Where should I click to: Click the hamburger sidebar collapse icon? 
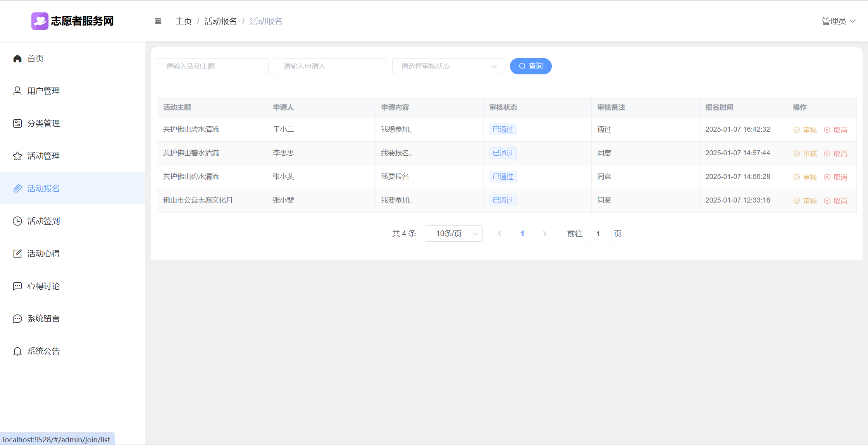click(x=158, y=21)
